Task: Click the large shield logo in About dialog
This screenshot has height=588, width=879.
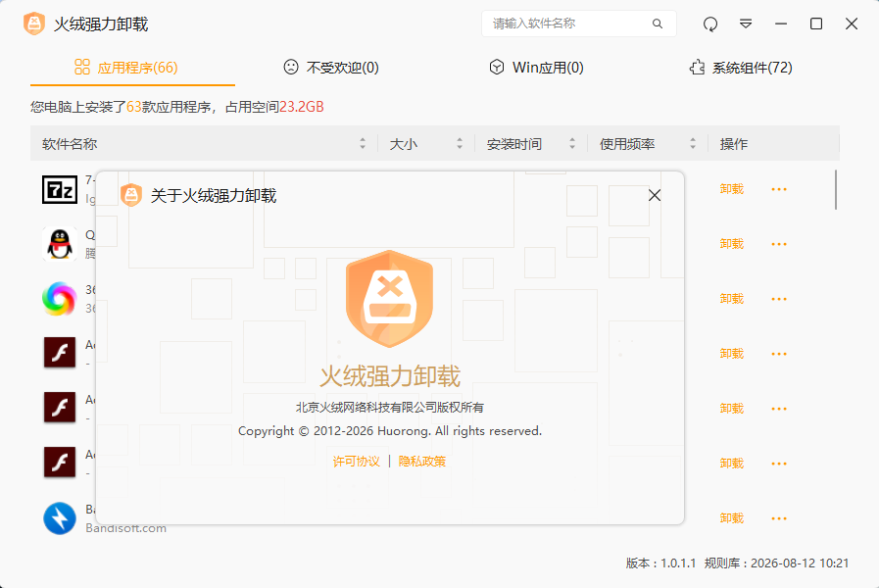Action: (x=390, y=299)
